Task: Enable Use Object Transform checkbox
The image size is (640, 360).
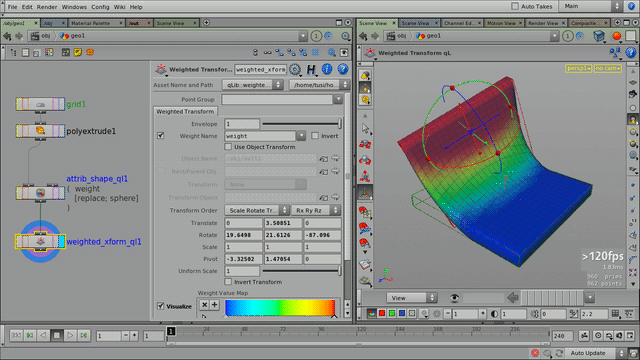Action: 228,147
